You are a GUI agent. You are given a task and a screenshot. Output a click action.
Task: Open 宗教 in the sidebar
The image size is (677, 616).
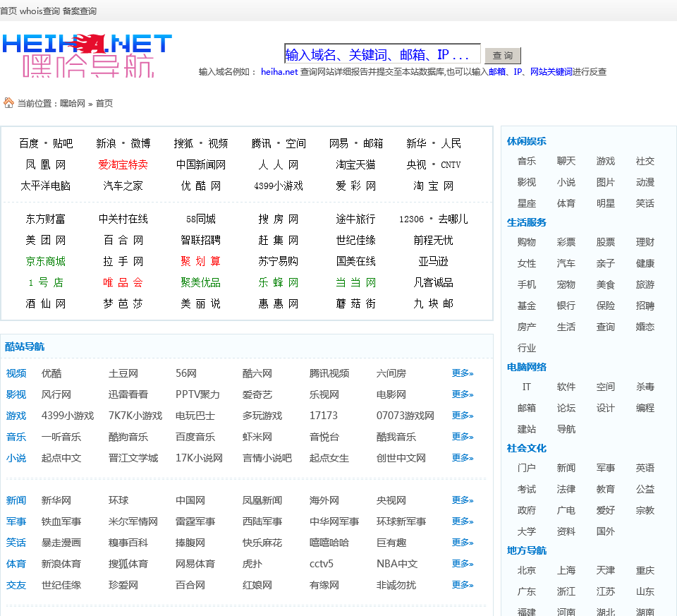(645, 511)
